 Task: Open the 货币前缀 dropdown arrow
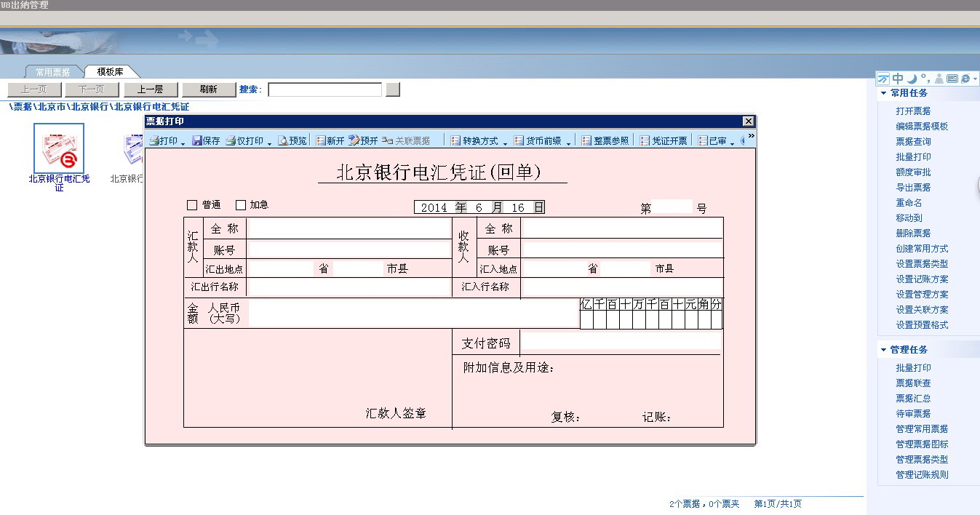[568, 143]
